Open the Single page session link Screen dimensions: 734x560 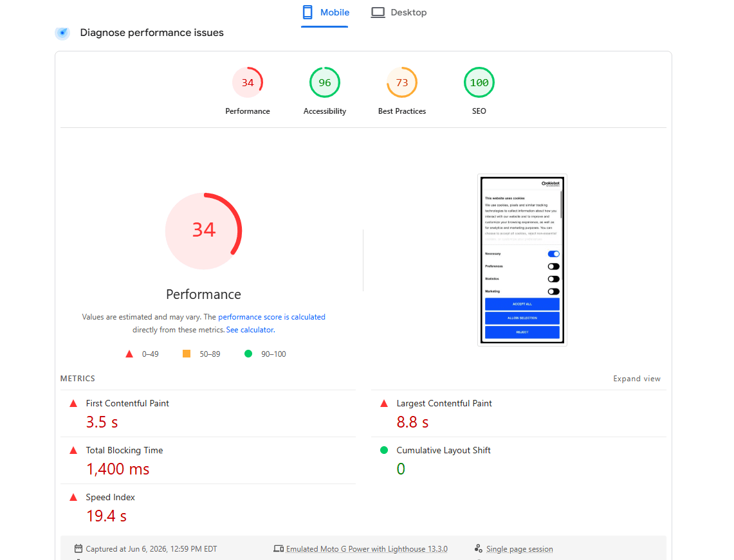coord(520,549)
